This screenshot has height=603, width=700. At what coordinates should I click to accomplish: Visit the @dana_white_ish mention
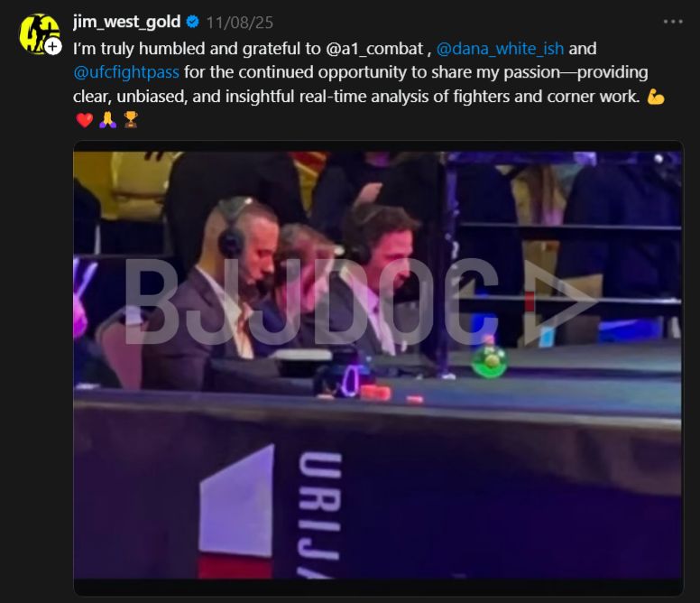click(500, 48)
